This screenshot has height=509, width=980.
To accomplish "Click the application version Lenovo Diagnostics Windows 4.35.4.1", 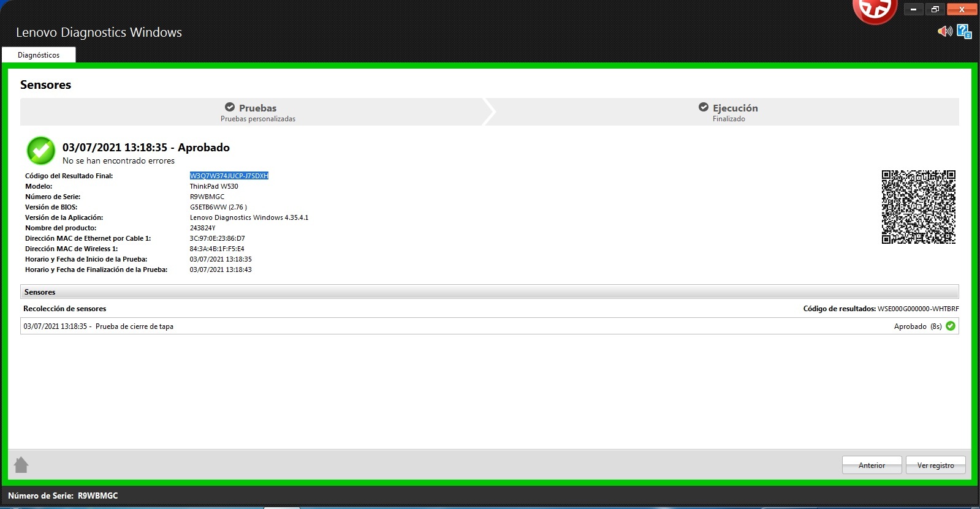I will click(x=249, y=217).
